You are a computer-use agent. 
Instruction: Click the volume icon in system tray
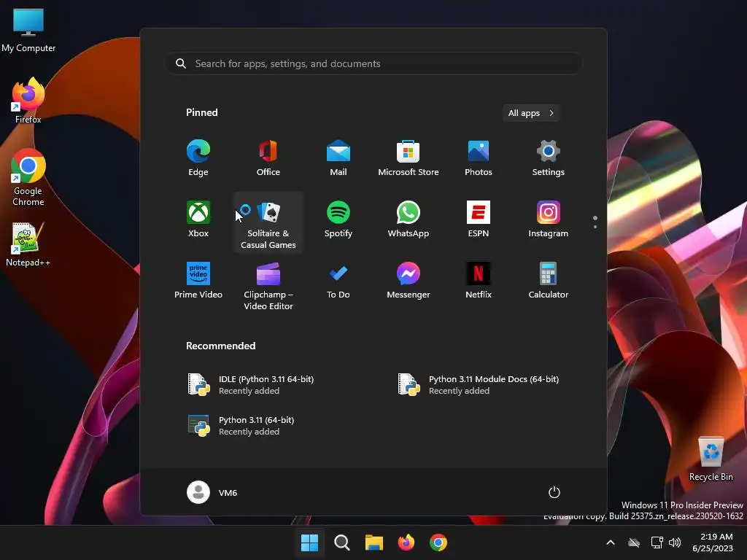point(675,542)
